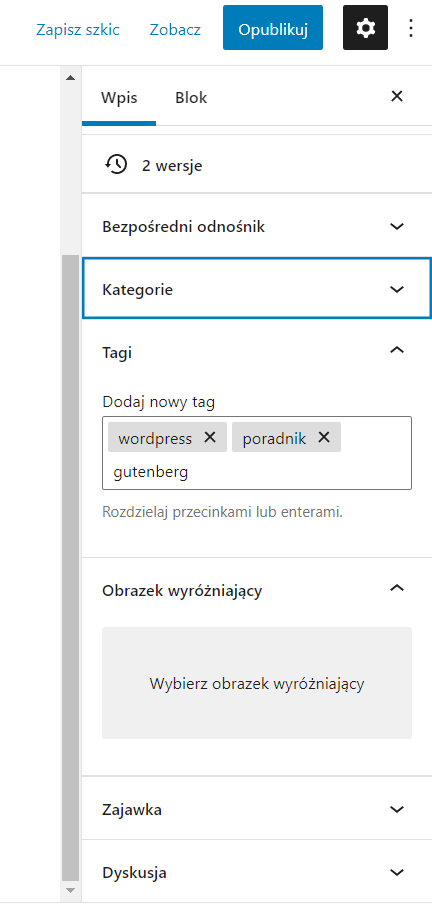Image resolution: width=432 pixels, height=907 pixels.
Task: Expand the Dyskusja panel
Action: (257, 872)
